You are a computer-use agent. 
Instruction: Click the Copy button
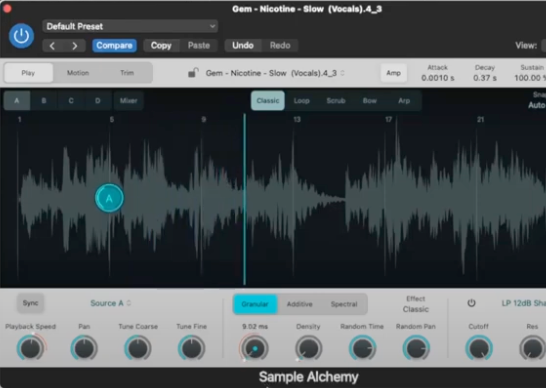(x=161, y=46)
